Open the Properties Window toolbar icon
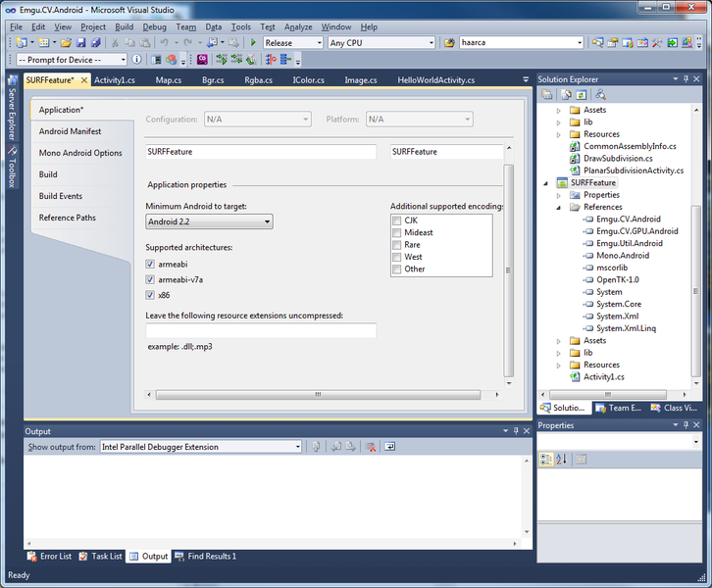The image size is (712, 588). [613, 43]
